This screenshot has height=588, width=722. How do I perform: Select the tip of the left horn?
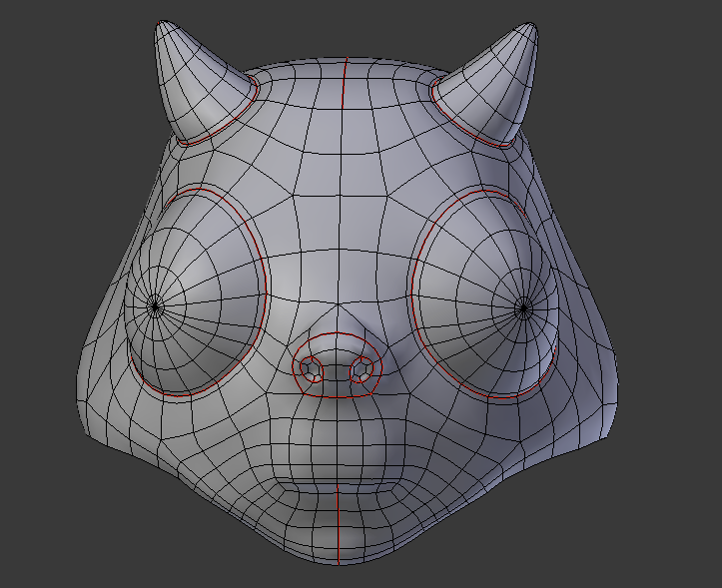162,24
